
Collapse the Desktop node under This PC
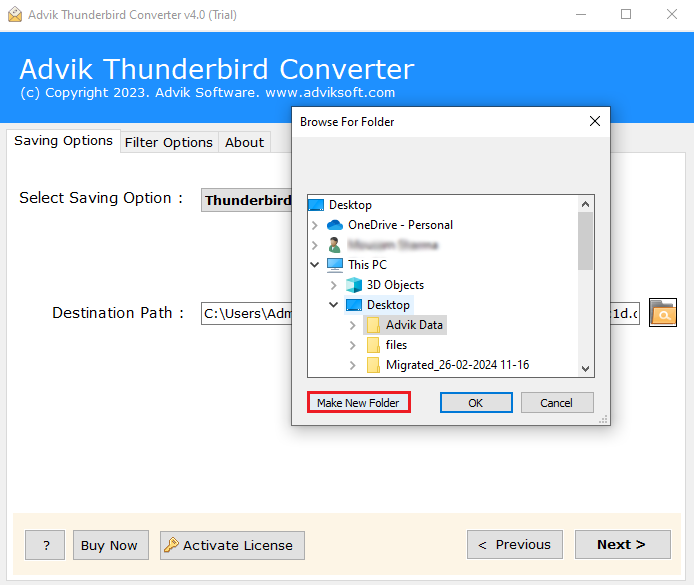tap(334, 304)
